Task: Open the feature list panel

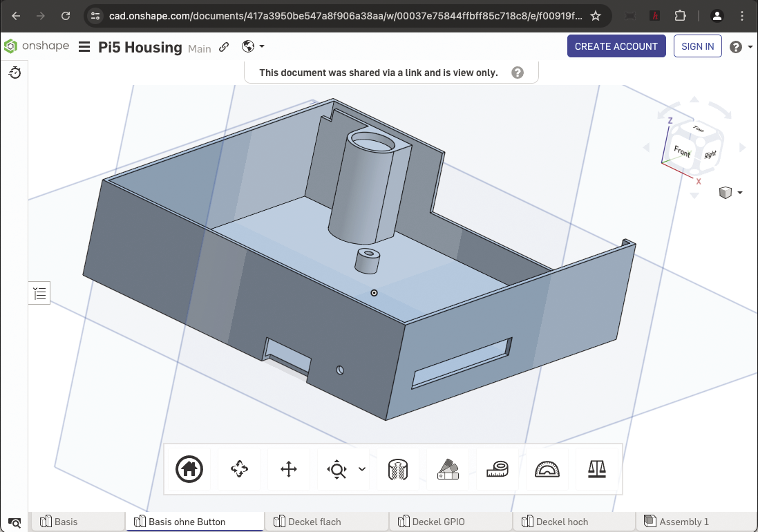Action: tap(39, 292)
